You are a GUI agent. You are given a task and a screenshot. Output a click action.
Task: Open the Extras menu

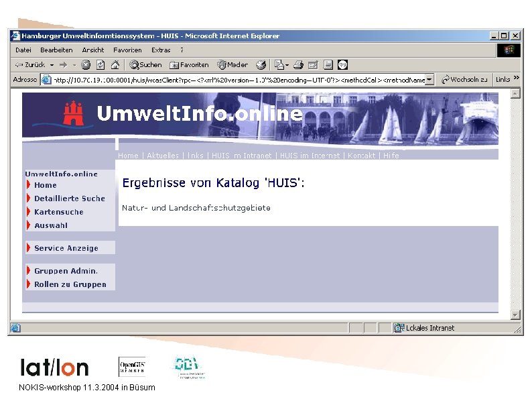[161, 50]
